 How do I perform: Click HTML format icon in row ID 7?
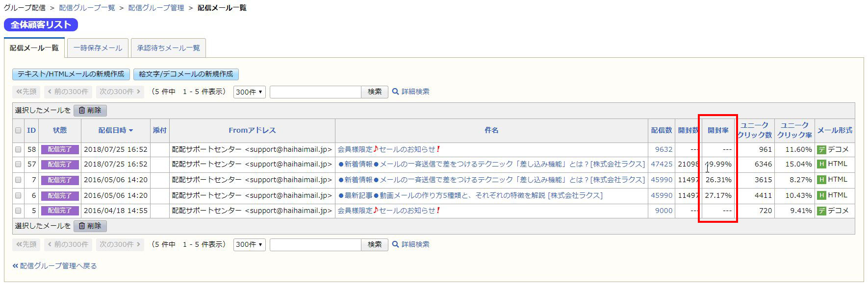click(822, 180)
